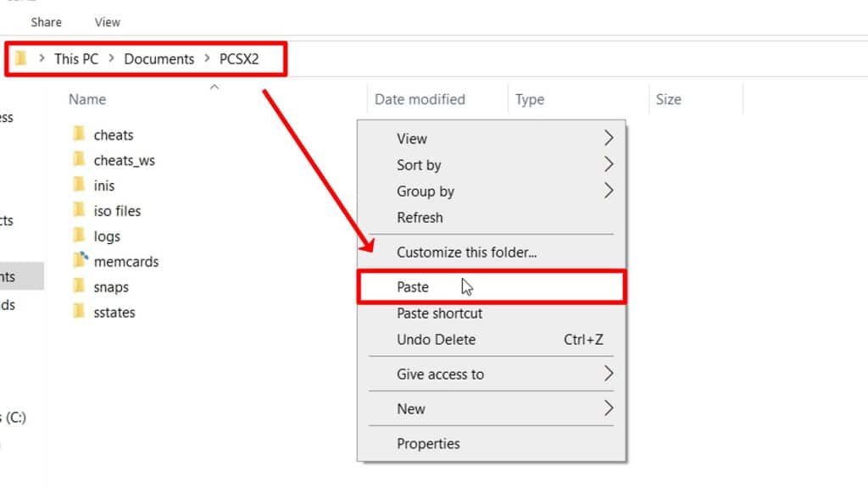868x488 pixels.
Task: Expand the View submenu arrow
Action: click(x=609, y=138)
